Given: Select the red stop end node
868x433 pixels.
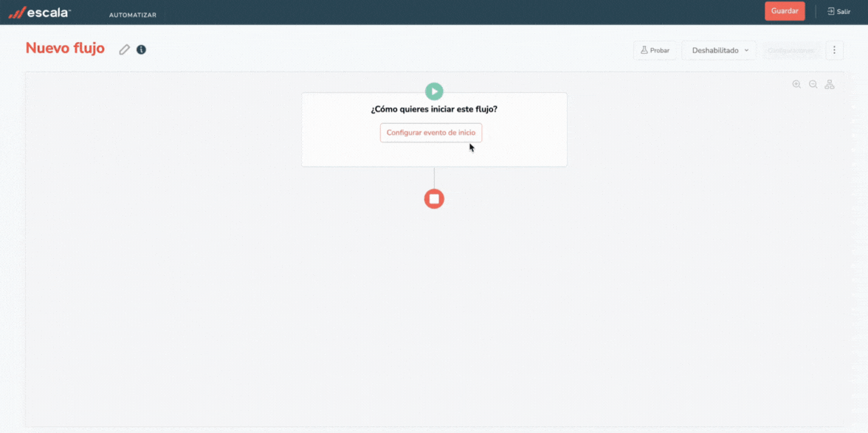Looking at the screenshot, I should coord(434,198).
